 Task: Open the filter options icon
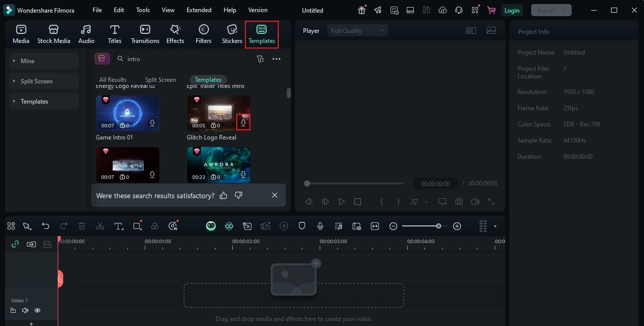pyautogui.click(x=261, y=59)
